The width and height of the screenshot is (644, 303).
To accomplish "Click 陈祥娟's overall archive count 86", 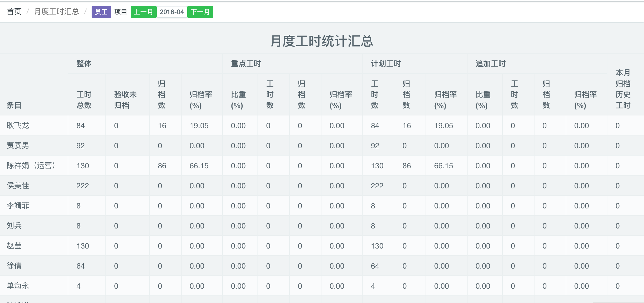I will [162, 166].
